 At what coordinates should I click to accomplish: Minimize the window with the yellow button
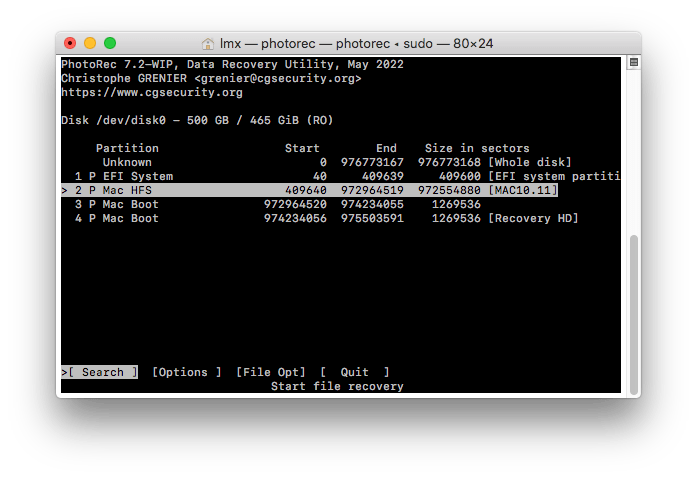(90, 43)
